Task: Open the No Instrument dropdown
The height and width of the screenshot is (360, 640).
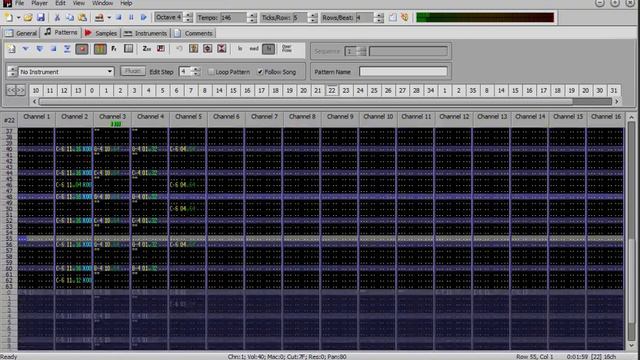Action: [x=109, y=72]
